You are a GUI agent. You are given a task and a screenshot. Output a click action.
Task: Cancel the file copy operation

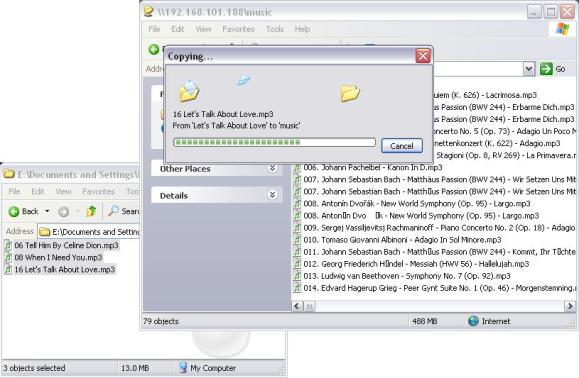[x=402, y=146]
